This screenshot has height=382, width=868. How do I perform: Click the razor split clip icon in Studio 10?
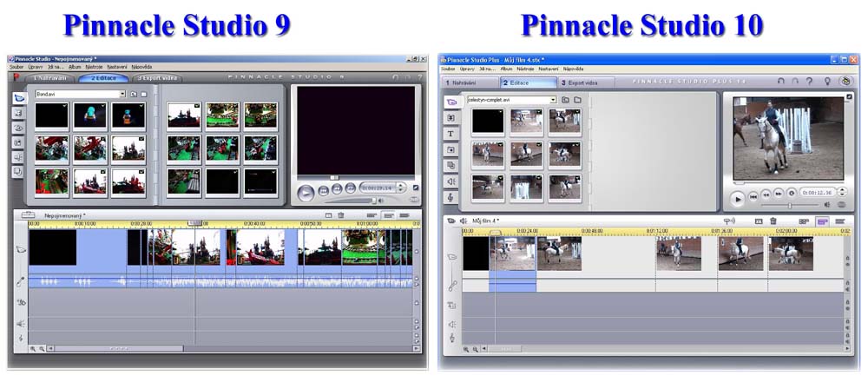click(x=759, y=221)
